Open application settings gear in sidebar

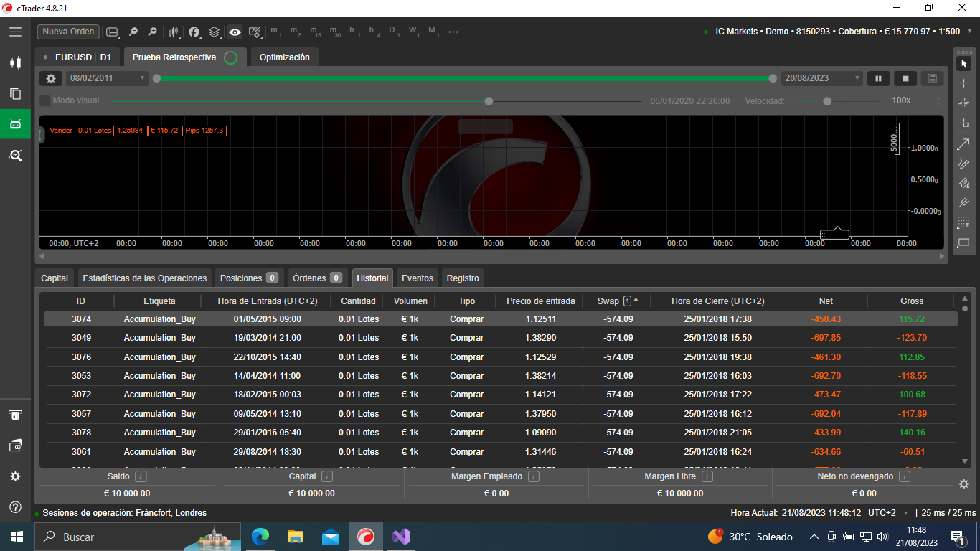tap(15, 476)
